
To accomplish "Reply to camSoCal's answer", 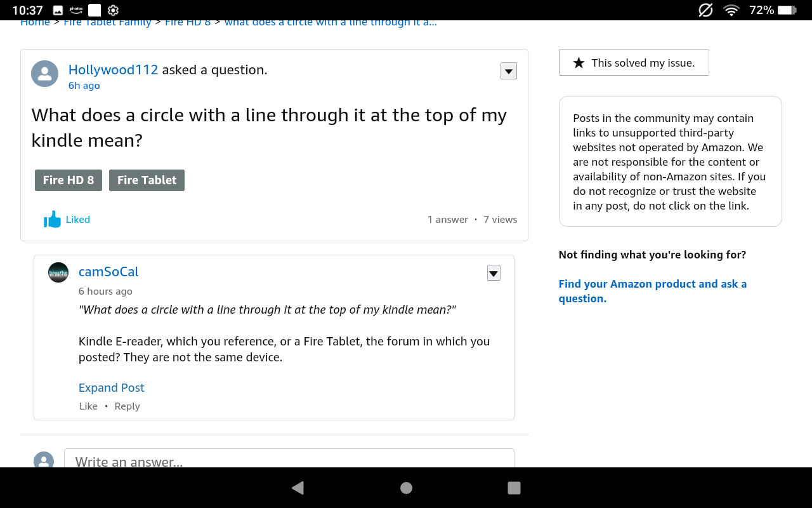I will pos(127,406).
